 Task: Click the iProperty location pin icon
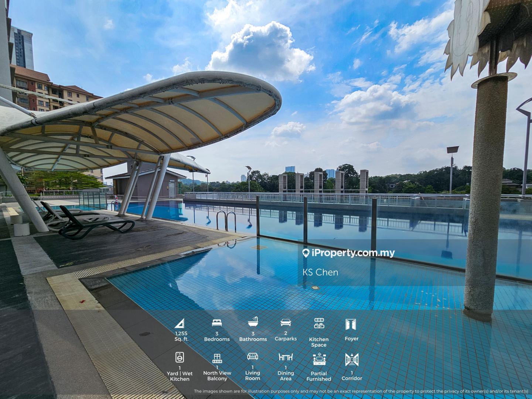[306, 253]
